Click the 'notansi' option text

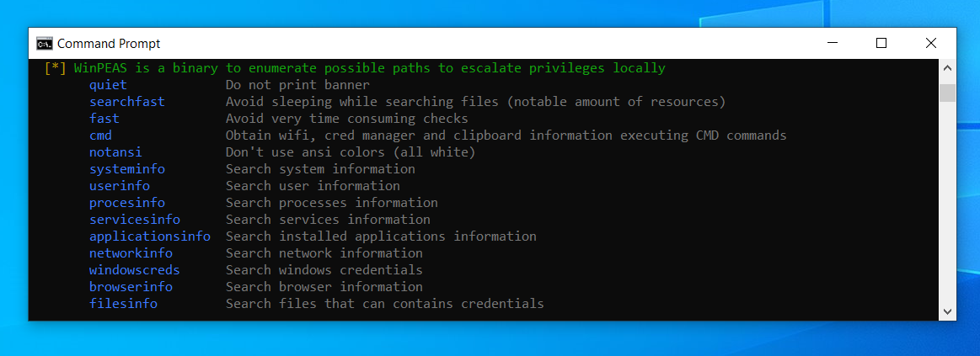point(115,151)
